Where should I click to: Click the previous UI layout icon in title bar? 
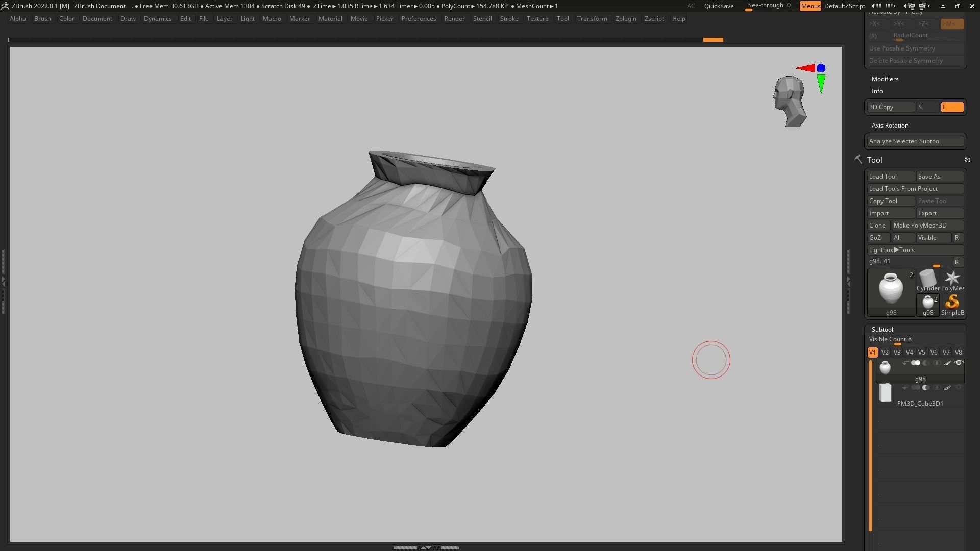pyautogui.click(x=910, y=6)
